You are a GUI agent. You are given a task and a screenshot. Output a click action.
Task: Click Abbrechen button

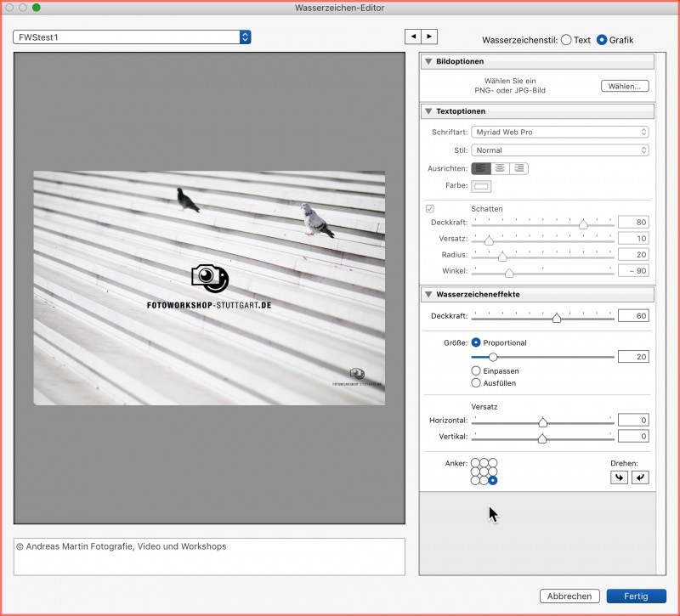[569, 596]
